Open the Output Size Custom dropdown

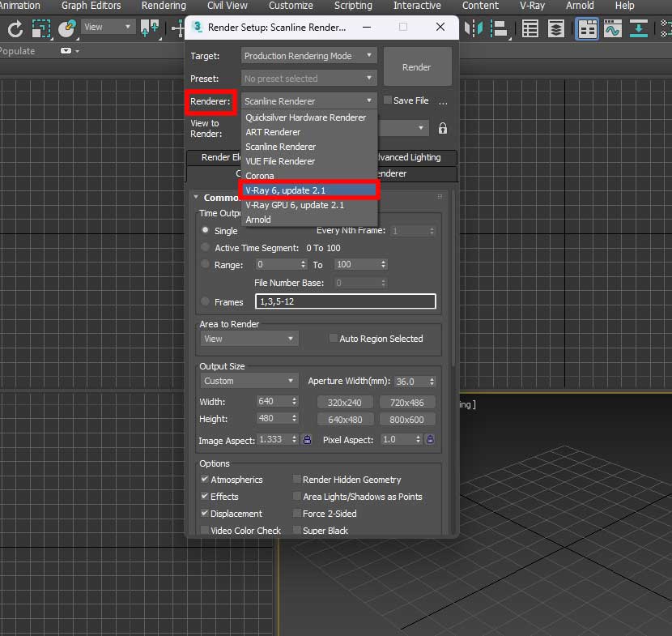[249, 381]
